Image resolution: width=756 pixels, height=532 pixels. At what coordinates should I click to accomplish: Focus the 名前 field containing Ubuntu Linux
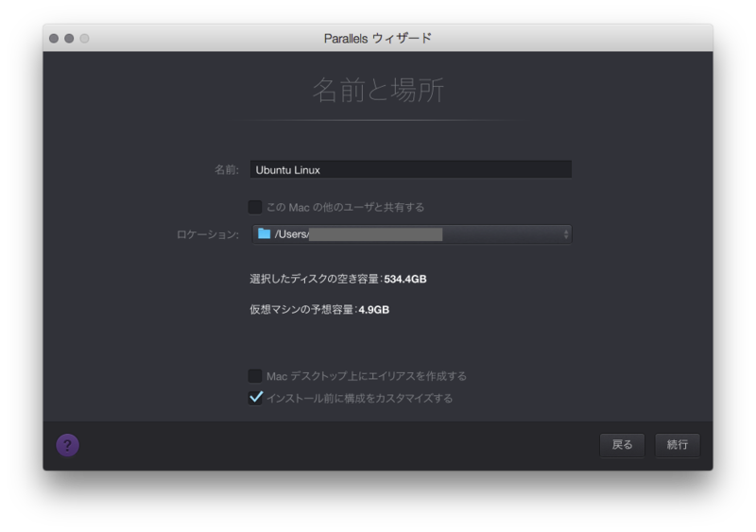click(x=411, y=170)
